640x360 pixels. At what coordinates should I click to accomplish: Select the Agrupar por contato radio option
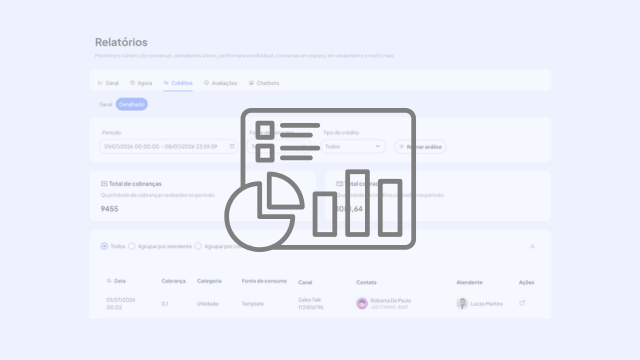click(198, 246)
